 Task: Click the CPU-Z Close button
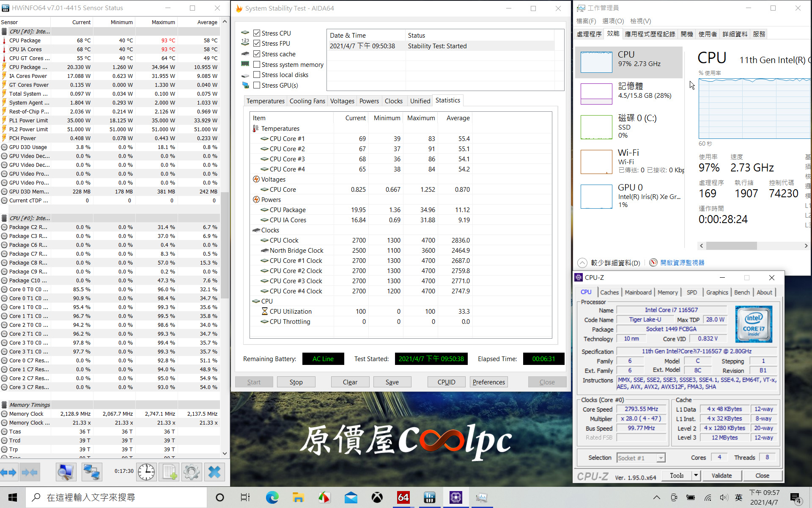(762, 475)
